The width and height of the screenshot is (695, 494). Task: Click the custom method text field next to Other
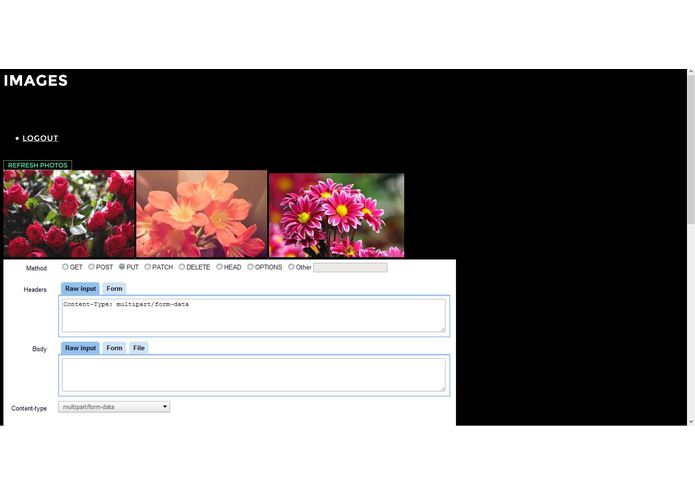[350, 267]
